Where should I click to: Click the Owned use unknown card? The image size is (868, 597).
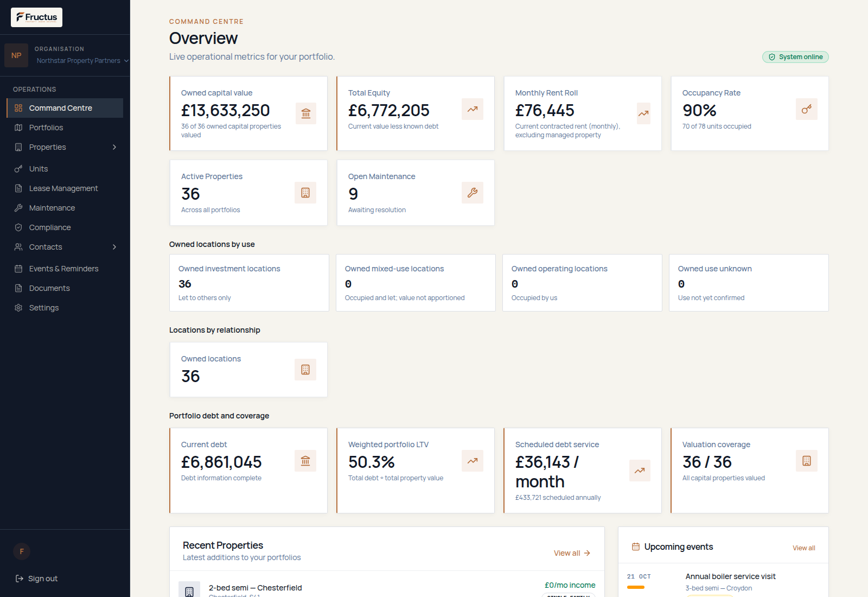[x=749, y=283]
